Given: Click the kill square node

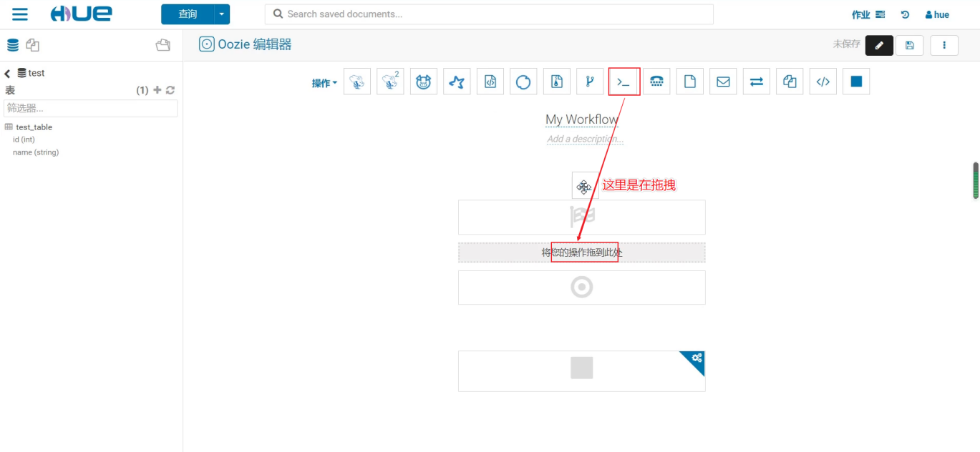Looking at the screenshot, I should click(582, 368).
